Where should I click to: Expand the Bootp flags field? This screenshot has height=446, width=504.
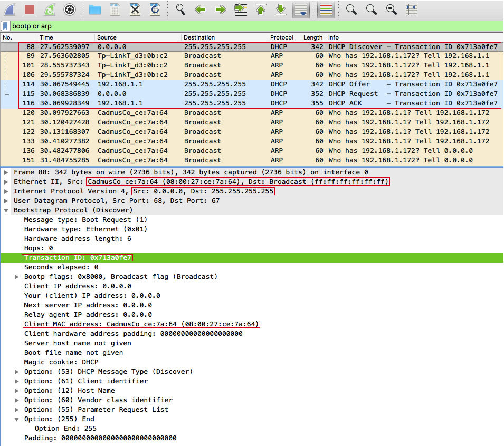pos(16,276)
